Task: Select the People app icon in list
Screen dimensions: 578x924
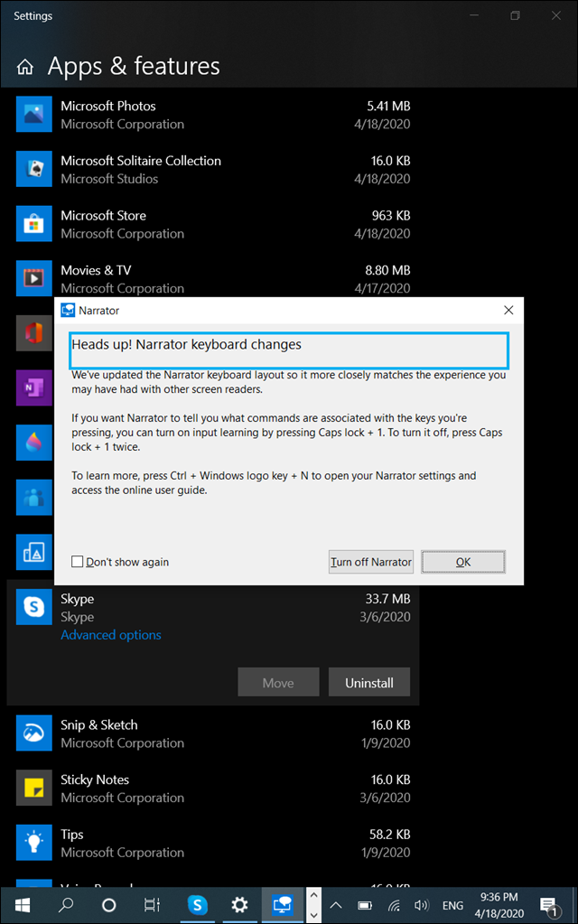Action: click(x=33, y=498)
